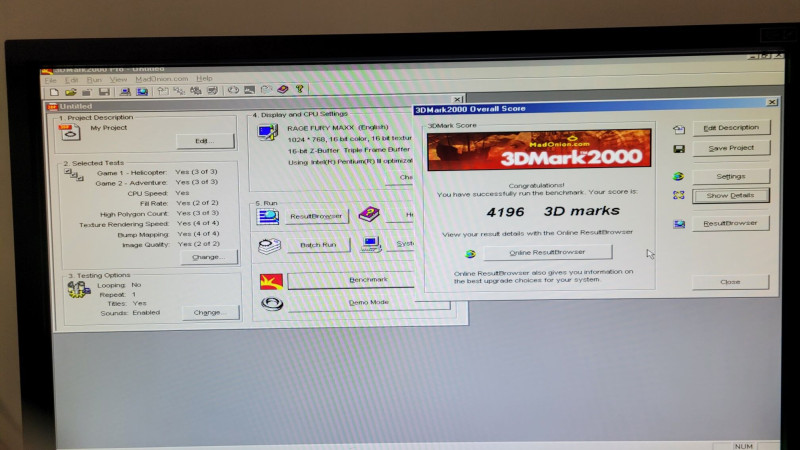Click Edit Description in score dialog
This screenshot has height=450, width=800.
(731, 128)
